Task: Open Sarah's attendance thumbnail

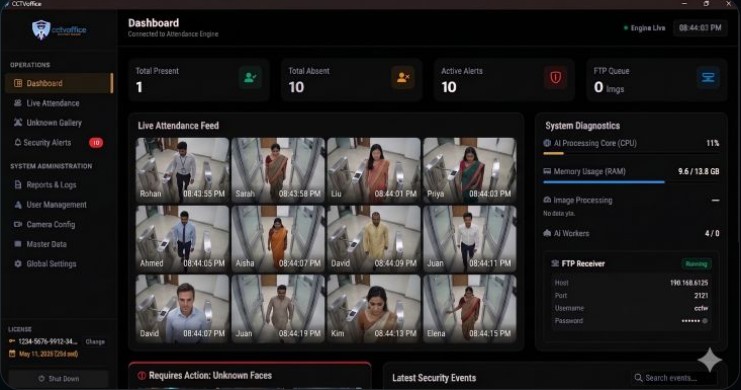Action: click(278, 170)
